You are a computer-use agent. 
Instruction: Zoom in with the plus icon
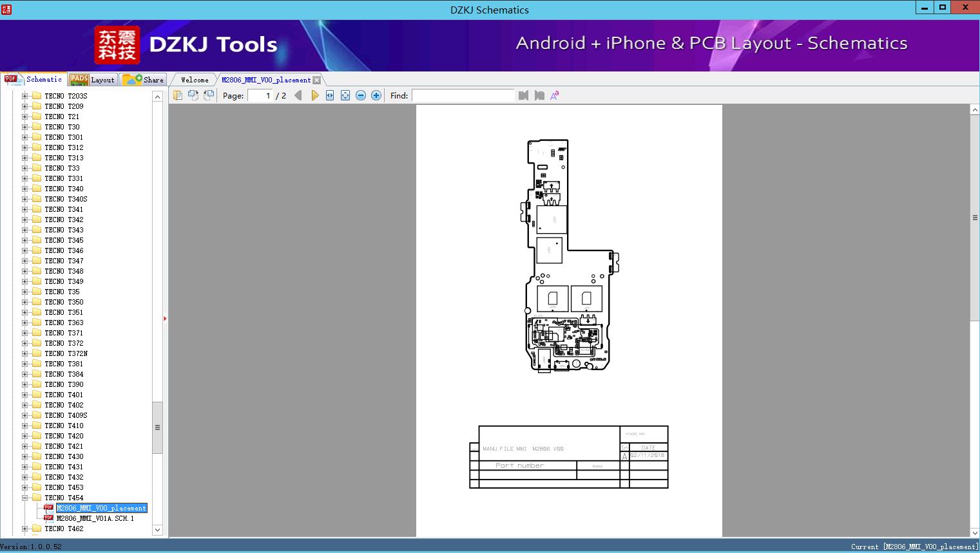(x=376, y=95)
